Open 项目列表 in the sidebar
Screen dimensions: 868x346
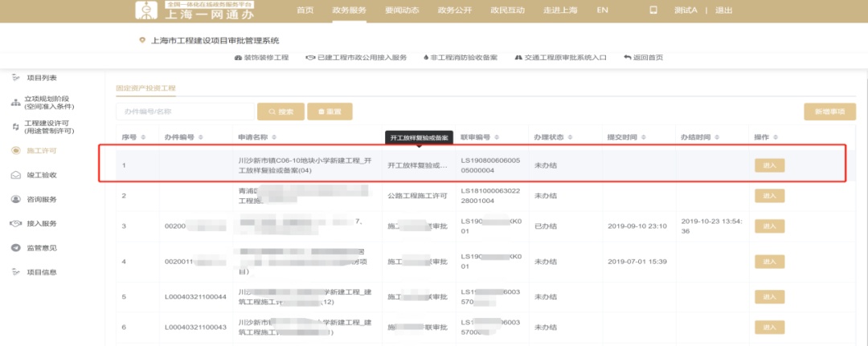(41, 78)
